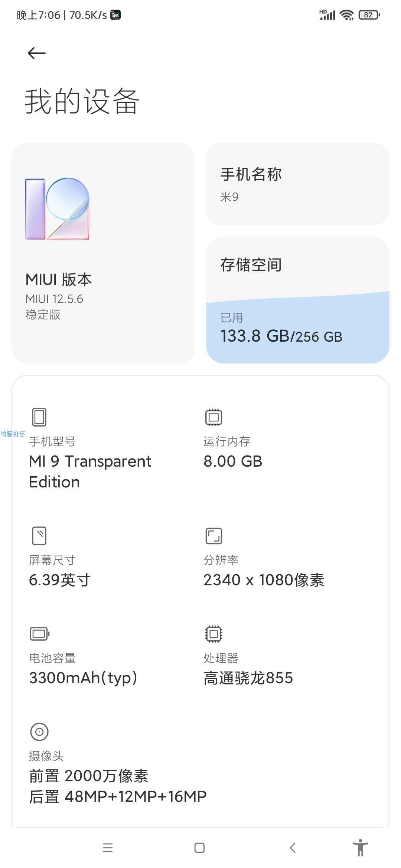Screen dimensions: 401x868
Task: Go to home via square button
Action: click(199, 848)
